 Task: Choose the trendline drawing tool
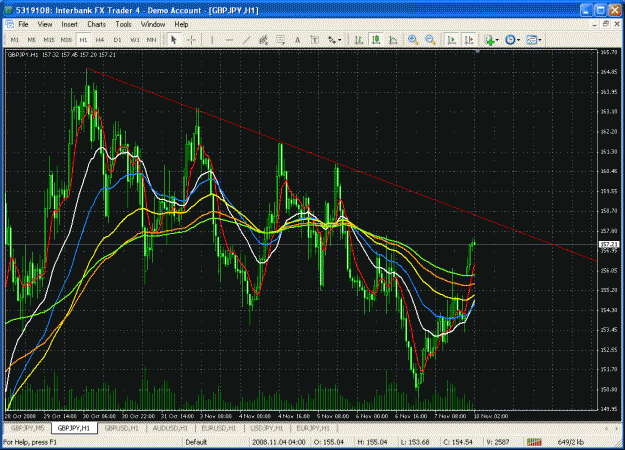tap(246, 40)
